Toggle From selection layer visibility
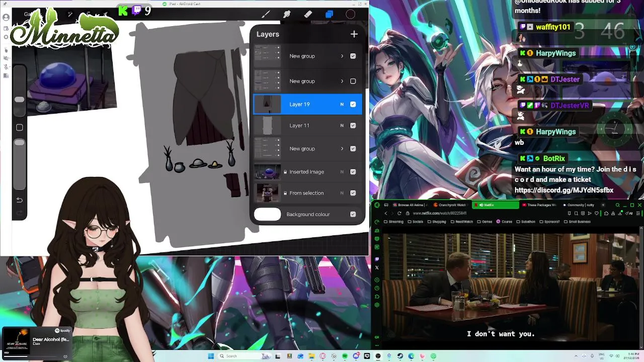 coord(353,193)
